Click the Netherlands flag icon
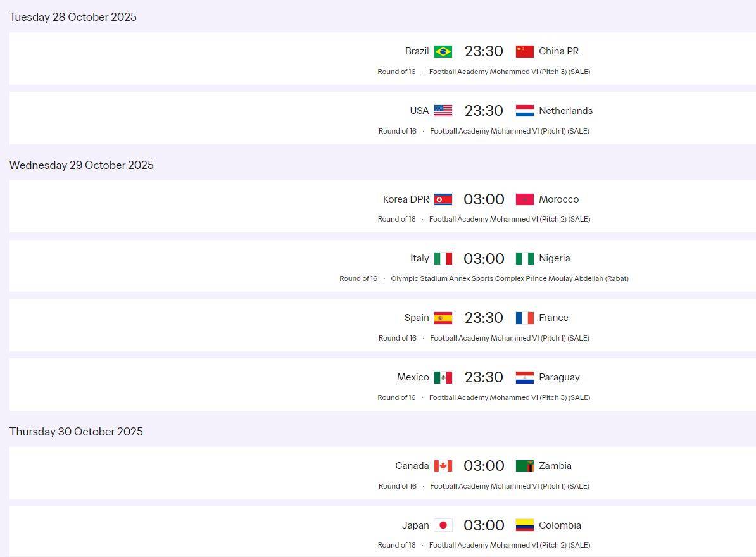The height and width of the screenshot is (557, 756). tap(524, 111)
